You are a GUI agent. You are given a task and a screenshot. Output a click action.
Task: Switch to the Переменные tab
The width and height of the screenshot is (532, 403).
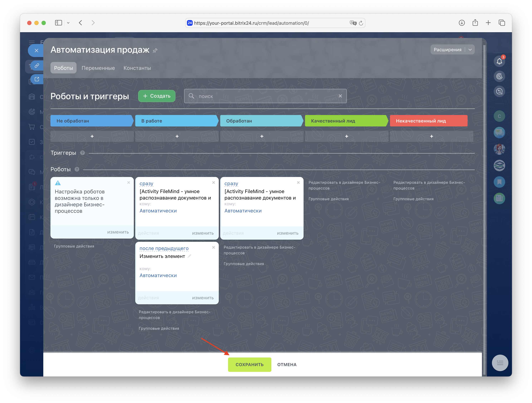[x=98, y=68]
